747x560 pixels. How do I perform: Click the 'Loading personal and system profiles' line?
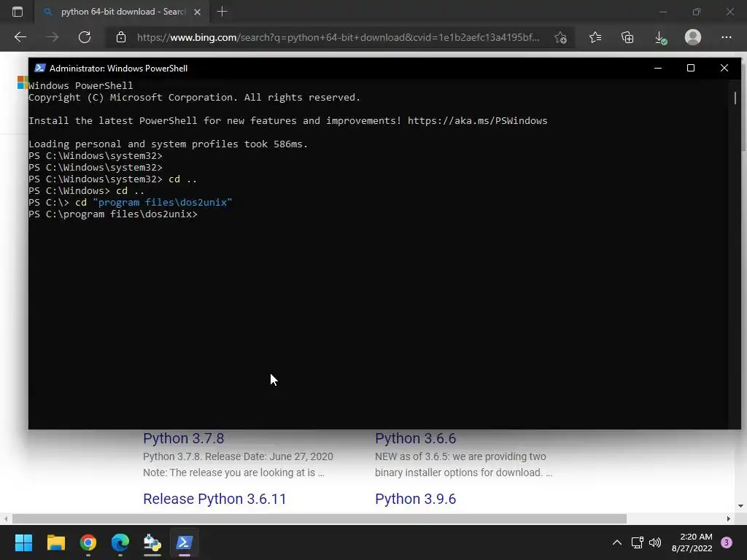(169, 144)
